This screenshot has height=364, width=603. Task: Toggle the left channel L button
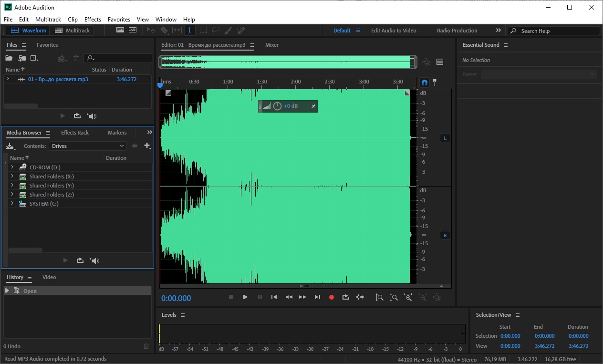(445, 138)
